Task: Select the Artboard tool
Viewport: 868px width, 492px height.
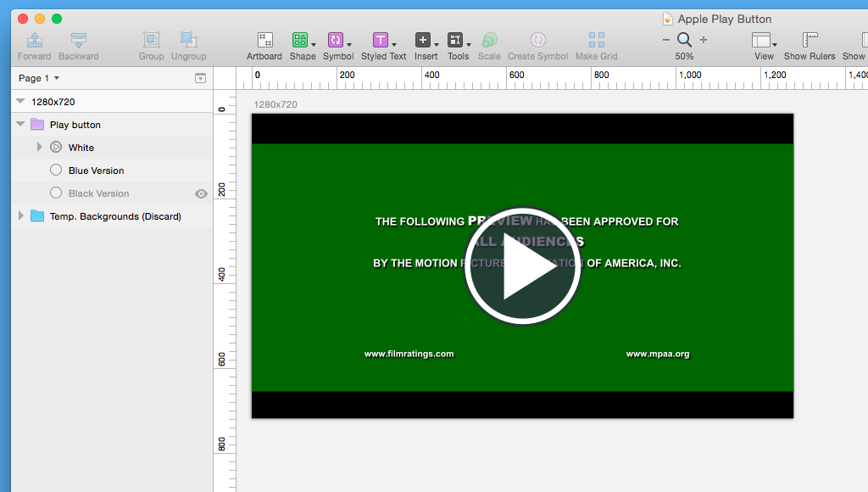Action: (x=265, y=40)
